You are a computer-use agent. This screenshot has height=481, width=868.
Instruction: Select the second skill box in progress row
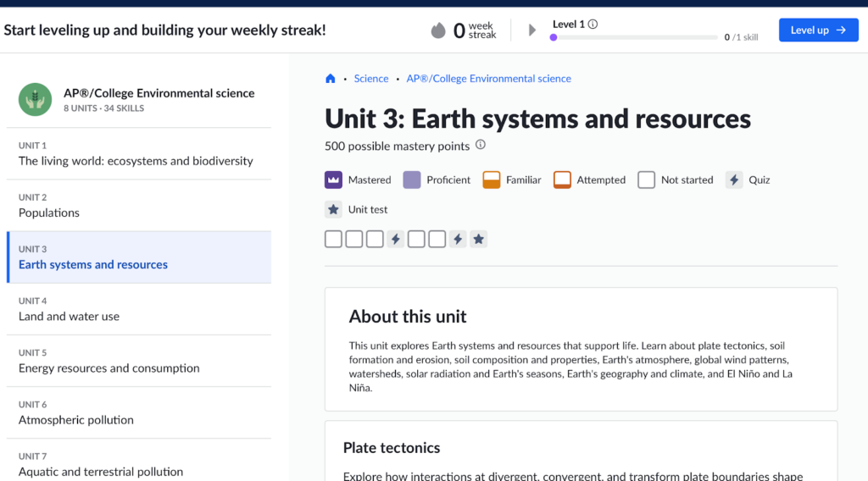(353, 240)
